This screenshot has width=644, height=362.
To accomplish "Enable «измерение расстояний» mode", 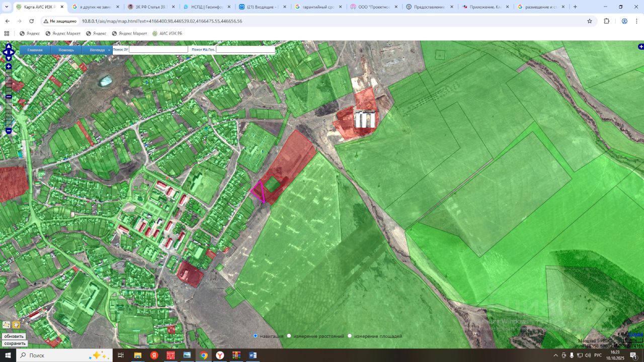I will click(289, 336).
